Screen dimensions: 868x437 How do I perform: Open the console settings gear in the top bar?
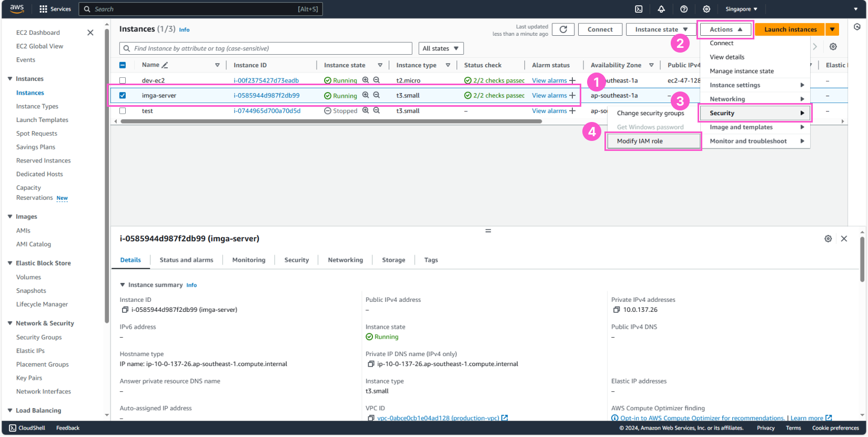(706, 9)
